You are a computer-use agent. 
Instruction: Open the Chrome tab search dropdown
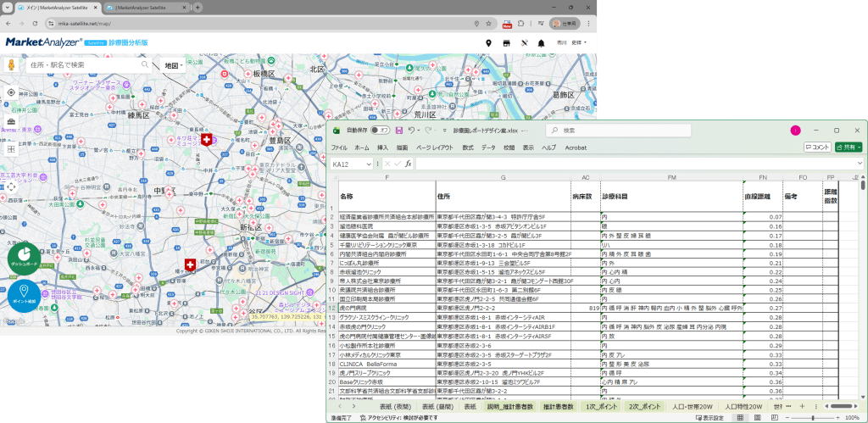(x=6, y=7)
